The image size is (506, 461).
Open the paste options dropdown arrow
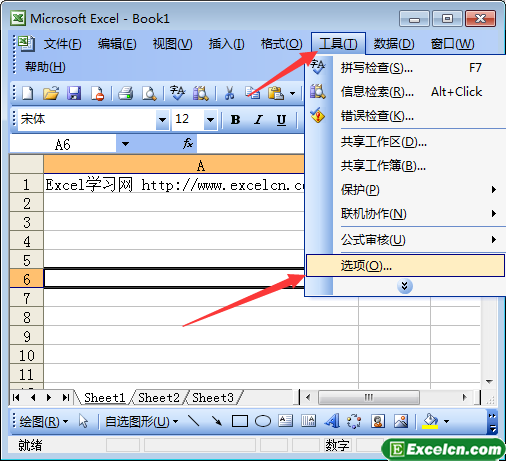click(x=292, y=94)
